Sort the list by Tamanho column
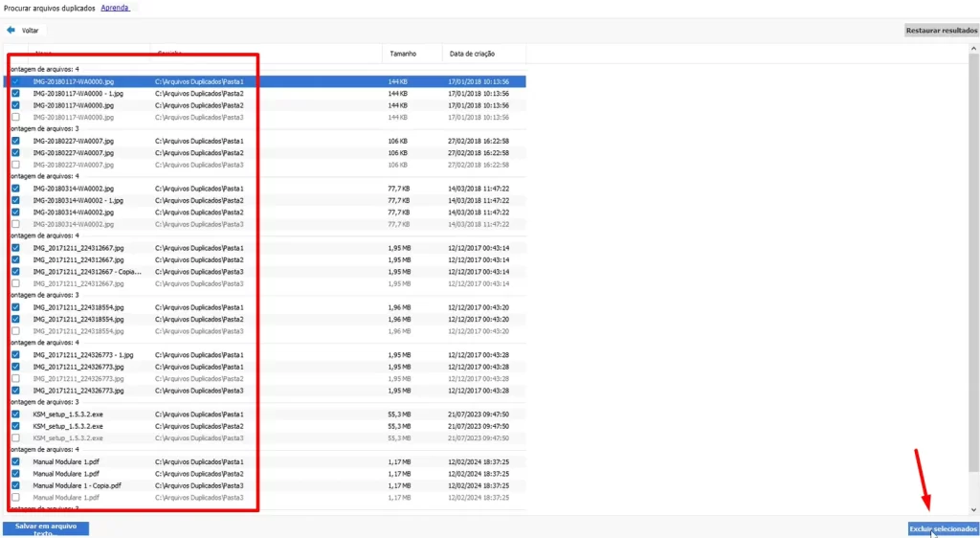 pos(401,54)
